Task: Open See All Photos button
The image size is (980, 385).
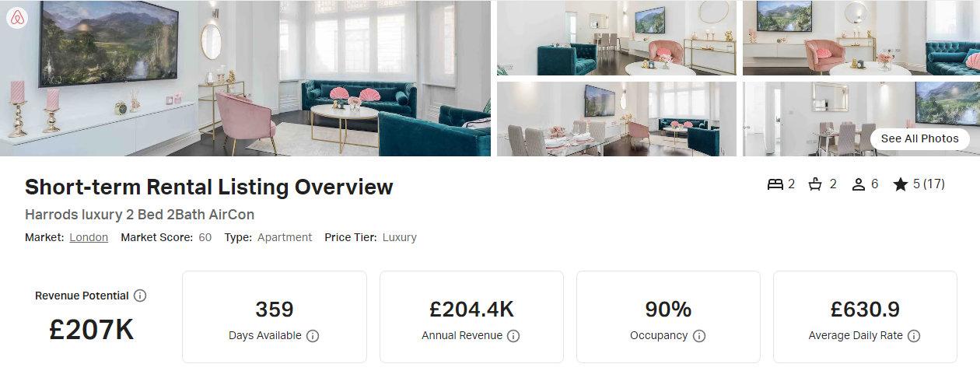Action: pyautogui.click(x=920, y=138)
